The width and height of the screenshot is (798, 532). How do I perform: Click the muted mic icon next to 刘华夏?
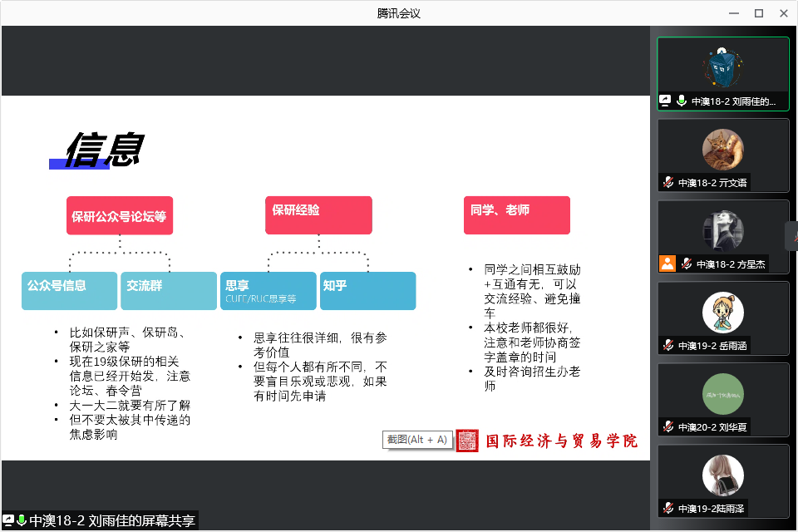coord(667,427)
